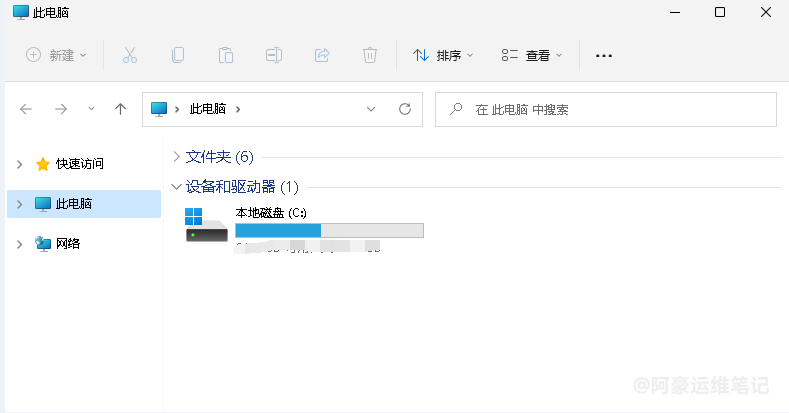Select 网络 in the navigation pane

[68, 243]
